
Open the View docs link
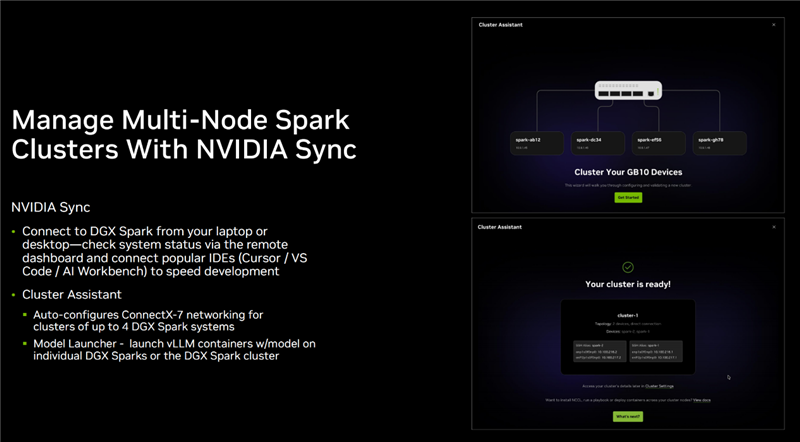click(x=702, y=400)
